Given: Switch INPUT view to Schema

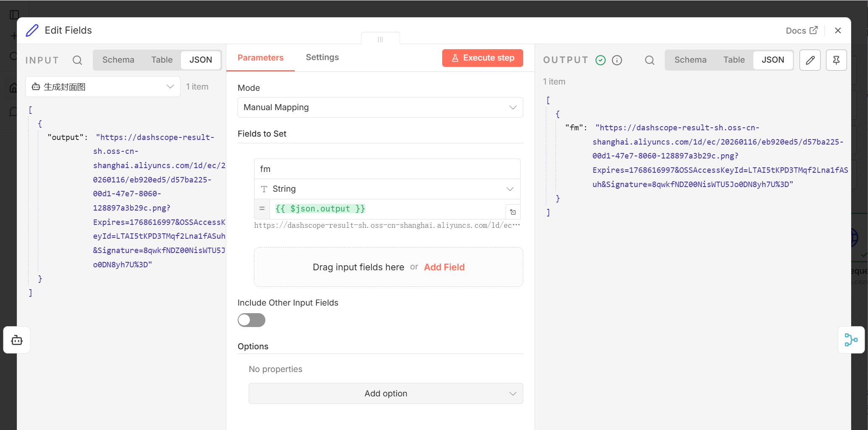Looking at the screenshot, I should click(x=118, y=60).
